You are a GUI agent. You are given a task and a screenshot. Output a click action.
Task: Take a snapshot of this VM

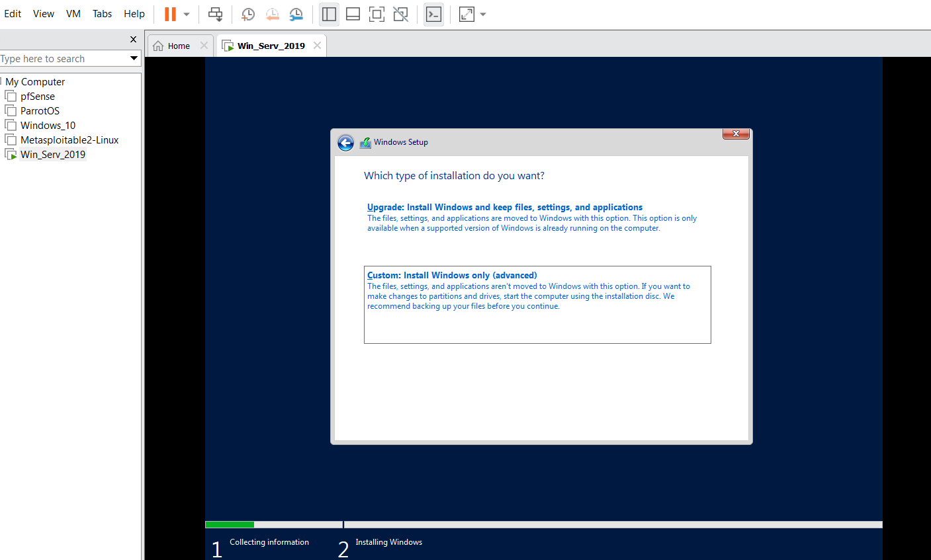pyautogui.click(x=248, y=14)
